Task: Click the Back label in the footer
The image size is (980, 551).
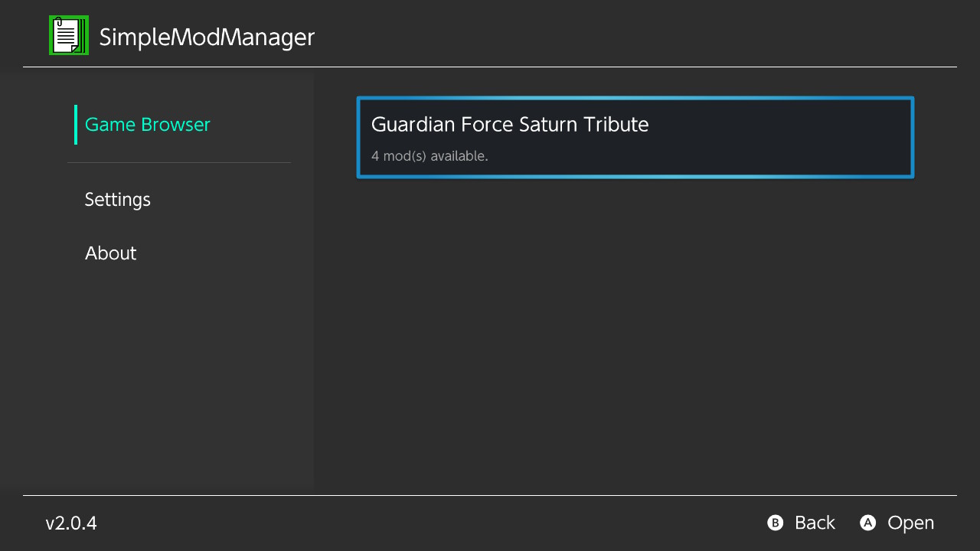Action: click(815, 523)
